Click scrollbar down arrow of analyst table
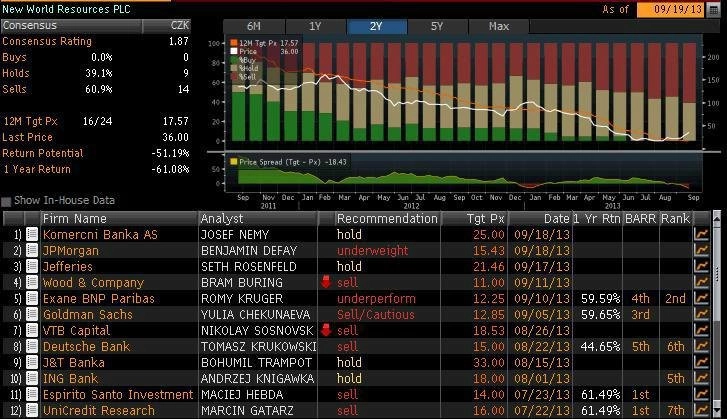 (x=716, y=412)
